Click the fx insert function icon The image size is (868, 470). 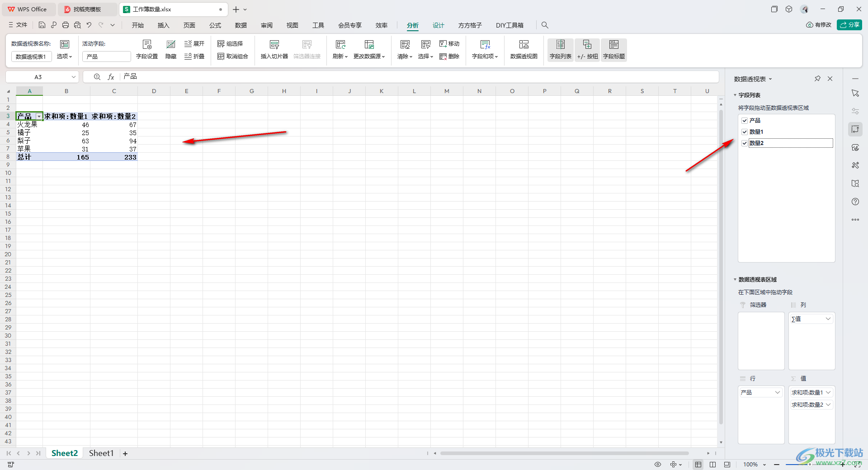coord(111,77)
